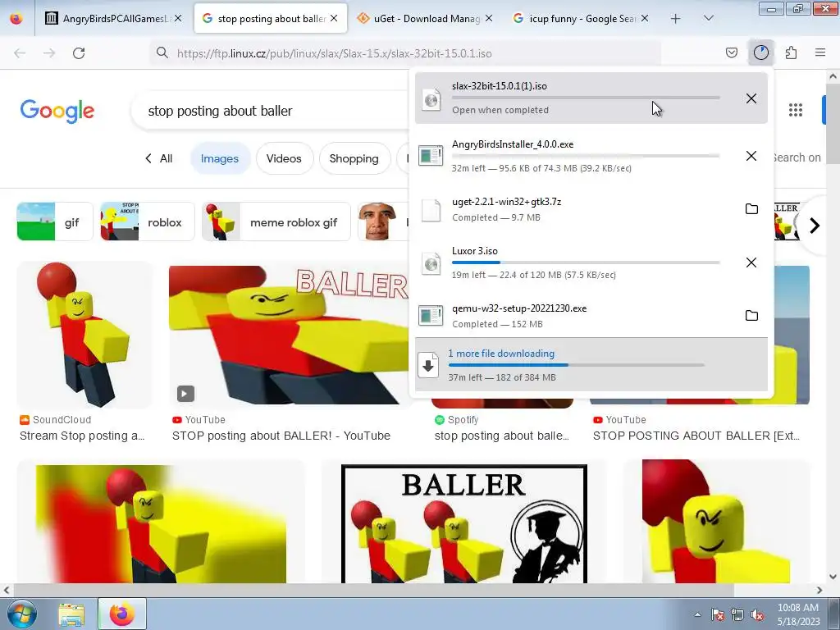This screenshot has width=840, height=630.
Task: Open the network tray icon
Action: point(737,614)
